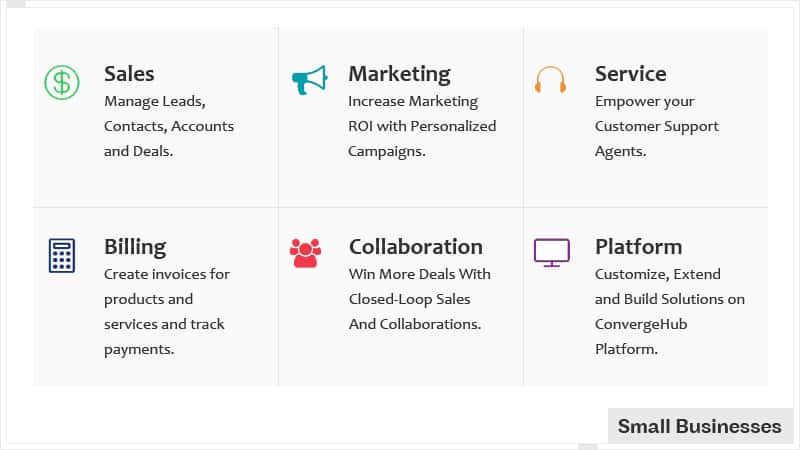The image size is (800, 450).
Task: Click the orange headphones Service icon
Action: pos(551,79)
